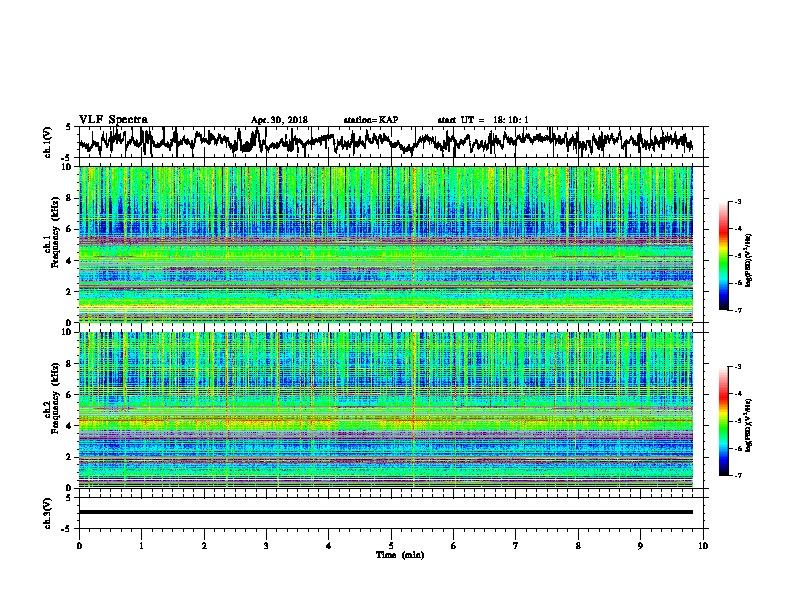Click the "7" tick label on time axis

click(516, 546)
